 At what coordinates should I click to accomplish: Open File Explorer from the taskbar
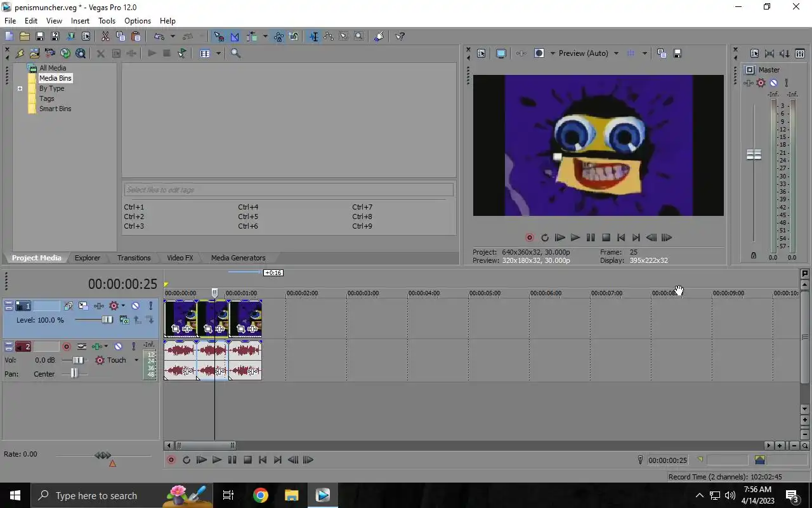291,495
